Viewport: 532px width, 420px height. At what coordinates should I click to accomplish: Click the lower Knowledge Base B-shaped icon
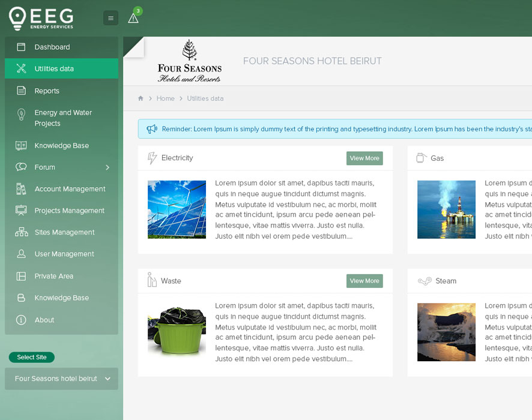tap(21, 298)
